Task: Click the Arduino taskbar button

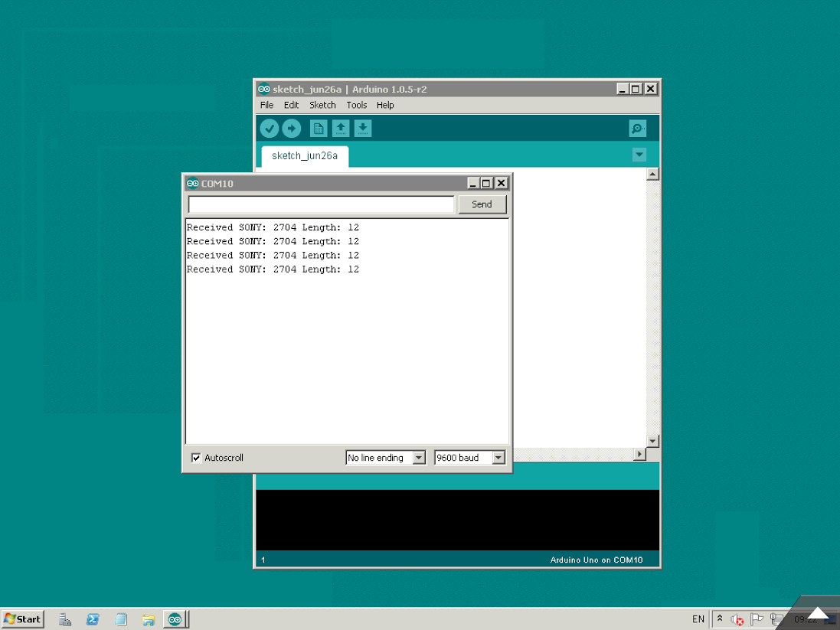Action: 175,620
